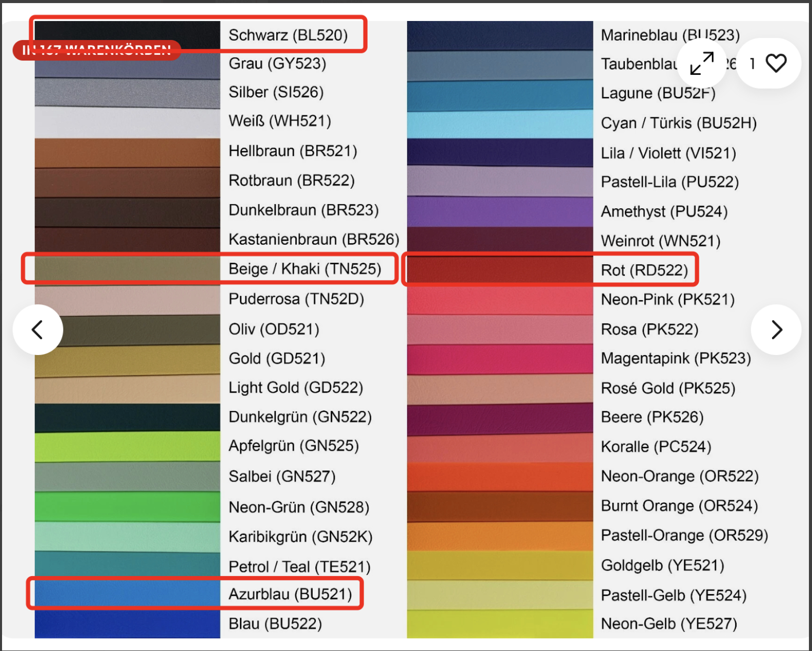Select the 'Blau (BU522)' label

coord(275,624)
